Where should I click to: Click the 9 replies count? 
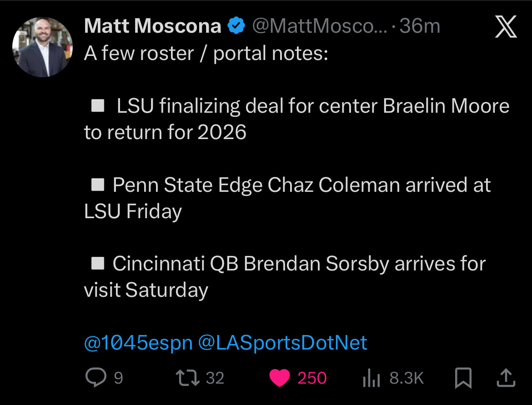(x=118, y=378)
